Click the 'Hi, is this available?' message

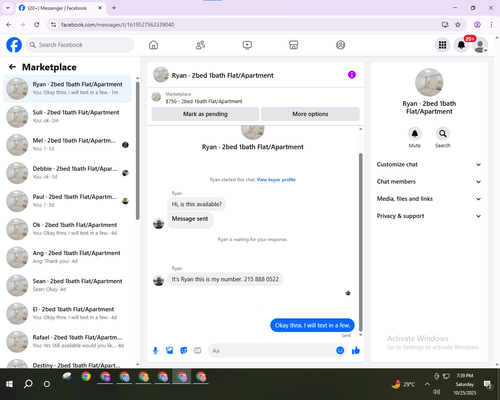[197, 204]
